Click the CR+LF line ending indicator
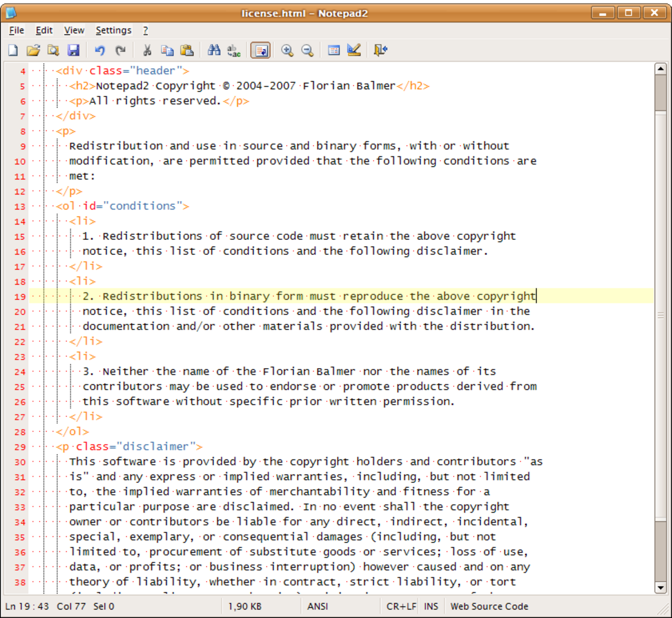This screenshot has height=618, width=672. (x=402, y=606)
